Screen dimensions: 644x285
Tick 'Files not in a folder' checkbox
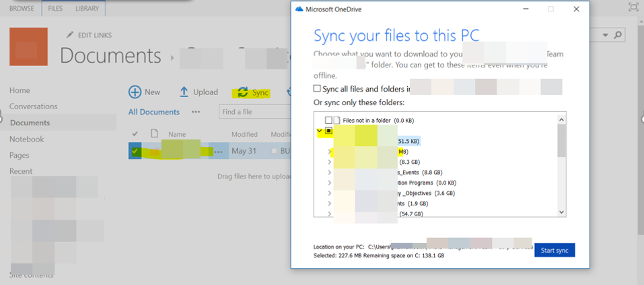point(328,121)
